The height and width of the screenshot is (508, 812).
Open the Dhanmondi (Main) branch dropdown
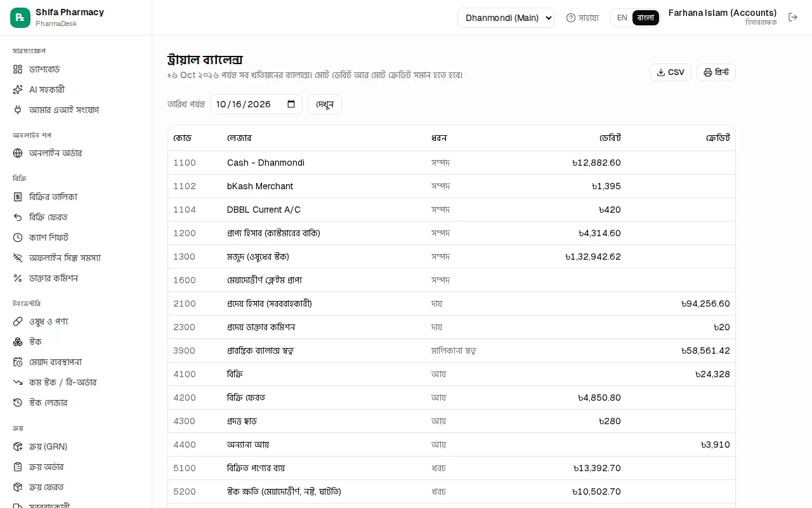coord(506,18)
